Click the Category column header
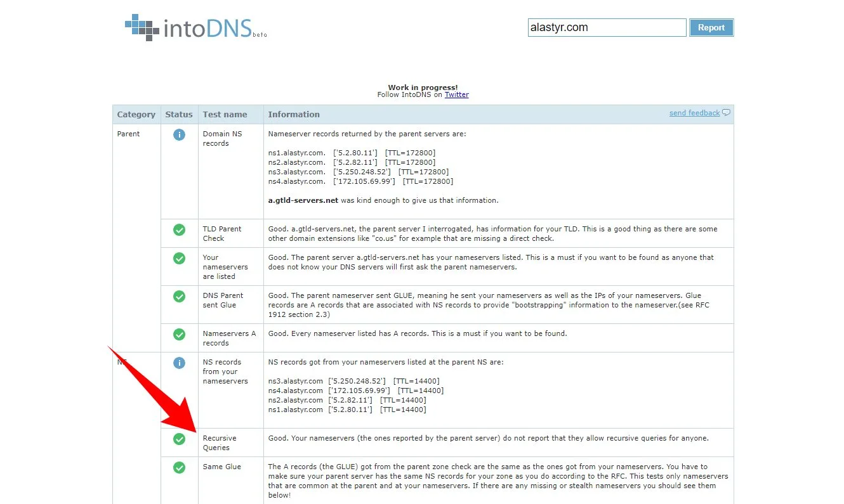Viewport: 844px width, 504px height. coord(136,115)
